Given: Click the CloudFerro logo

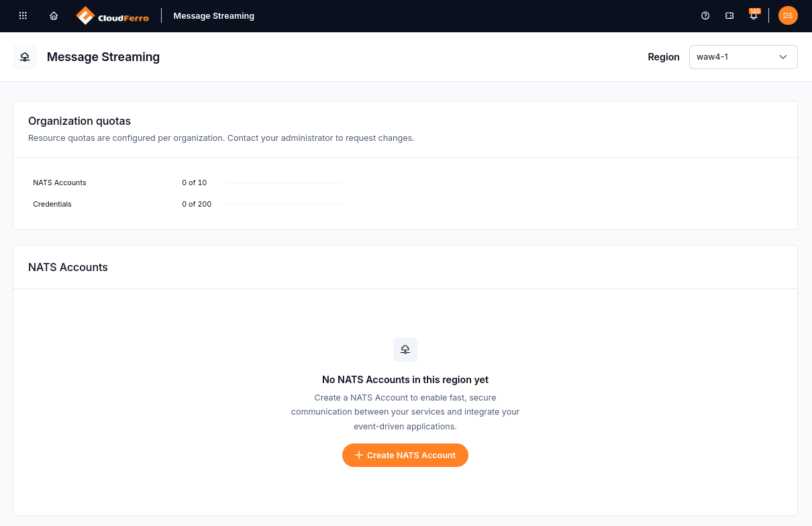Looking at the screenshot, I should click(x=113, y=15).
